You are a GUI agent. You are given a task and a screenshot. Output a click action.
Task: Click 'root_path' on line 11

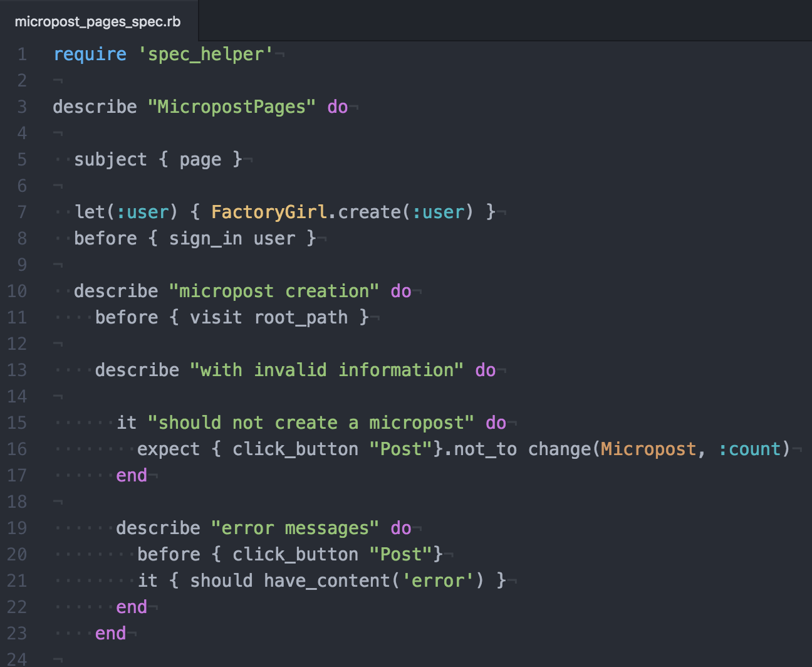click(x=301, y=318)
